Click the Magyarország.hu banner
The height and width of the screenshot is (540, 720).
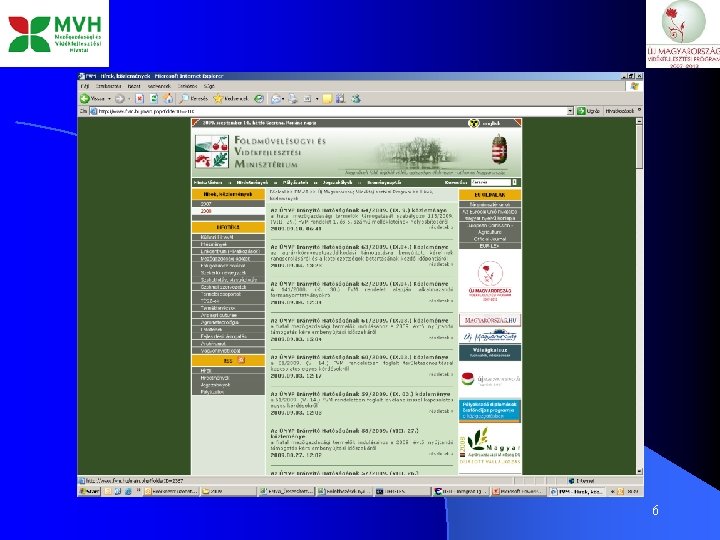(490, 320)
